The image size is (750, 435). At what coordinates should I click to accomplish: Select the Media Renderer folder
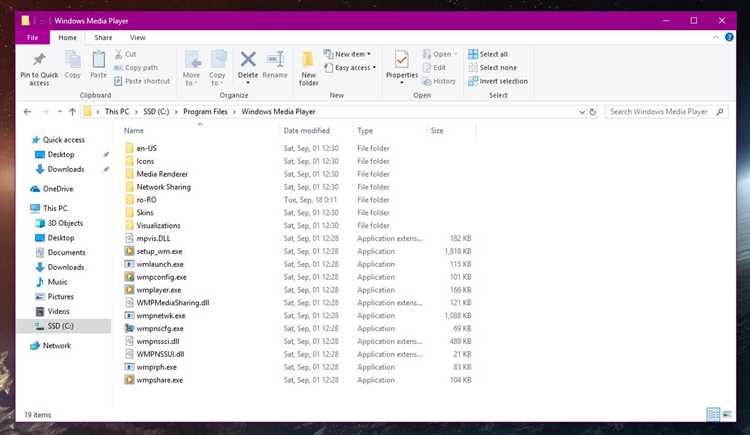(x=162, y=174)
